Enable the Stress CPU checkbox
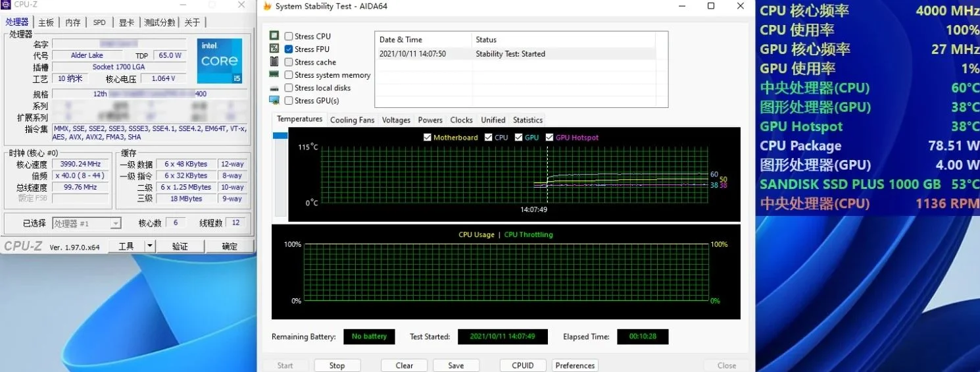This screenshot has height=372, width=980. (289, 36)
